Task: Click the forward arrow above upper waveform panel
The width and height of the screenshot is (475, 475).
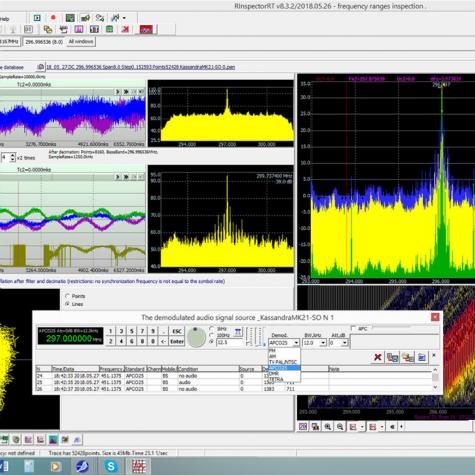Action: point(117,91)
